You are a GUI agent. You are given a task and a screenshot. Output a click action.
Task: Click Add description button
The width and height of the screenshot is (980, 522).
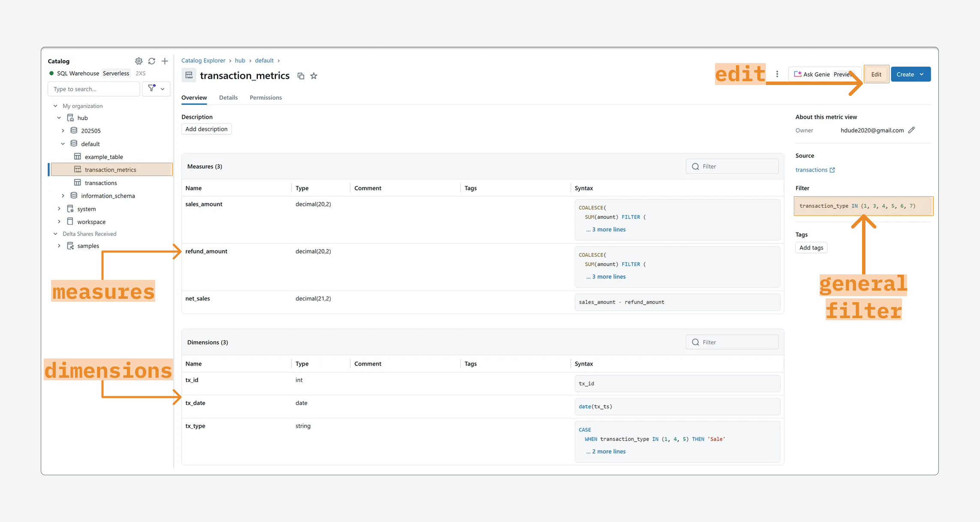click(206, 129)
